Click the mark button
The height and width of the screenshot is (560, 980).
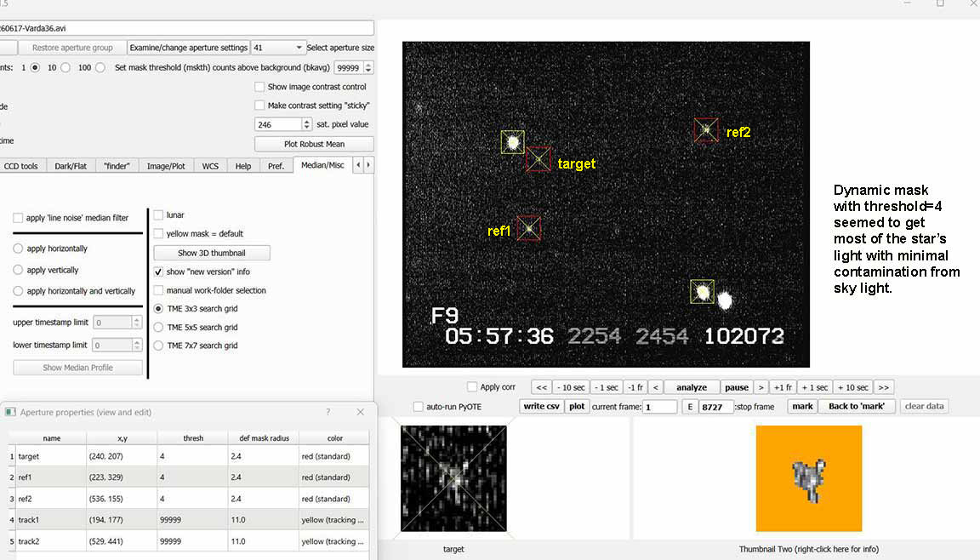click(802, 406)
